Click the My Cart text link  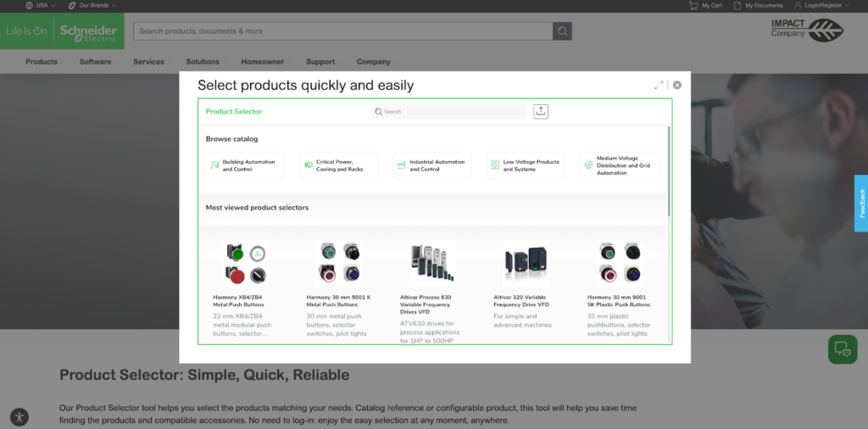712,6
